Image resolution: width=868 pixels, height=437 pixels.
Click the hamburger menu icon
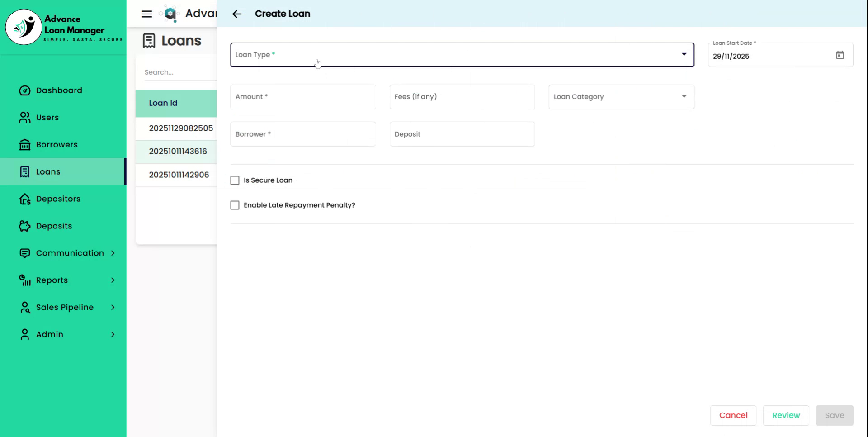point(146,14)
